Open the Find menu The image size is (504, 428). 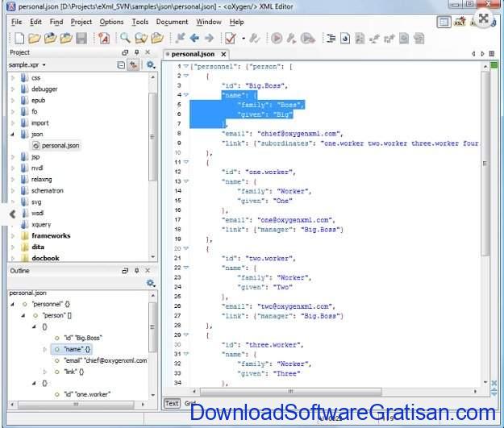coord(56,22)
